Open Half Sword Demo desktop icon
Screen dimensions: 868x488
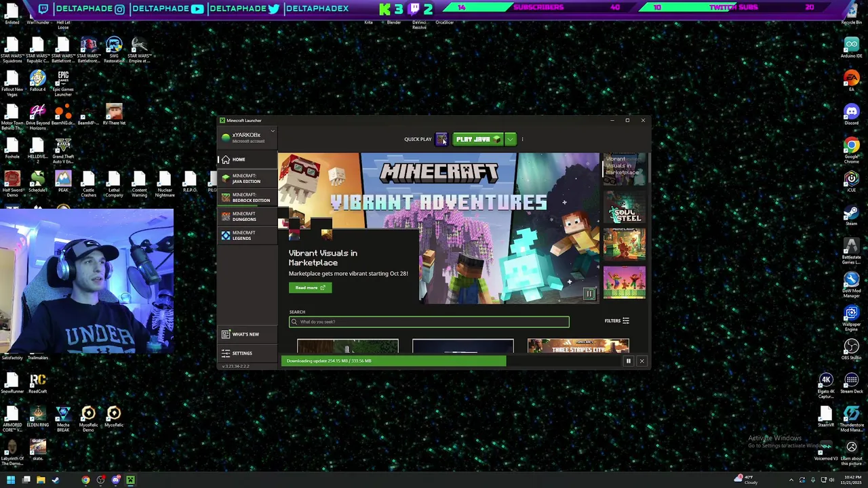(x=12, y=184)
